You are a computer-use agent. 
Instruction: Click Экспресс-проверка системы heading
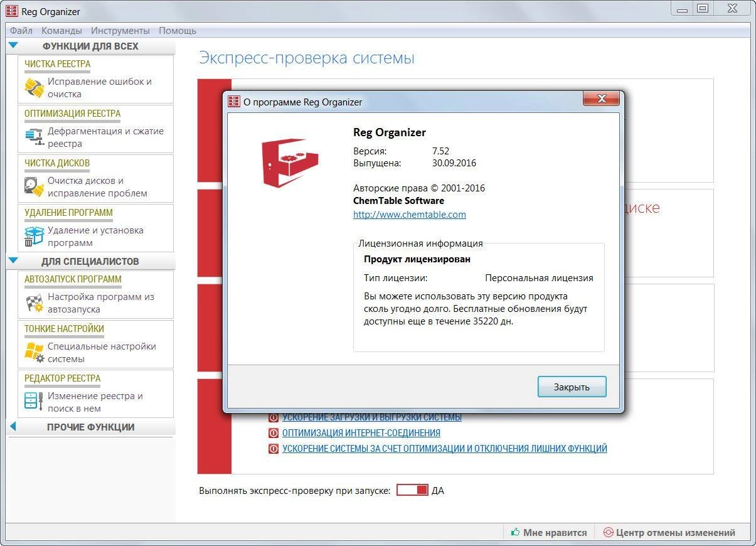click(307, 58)
